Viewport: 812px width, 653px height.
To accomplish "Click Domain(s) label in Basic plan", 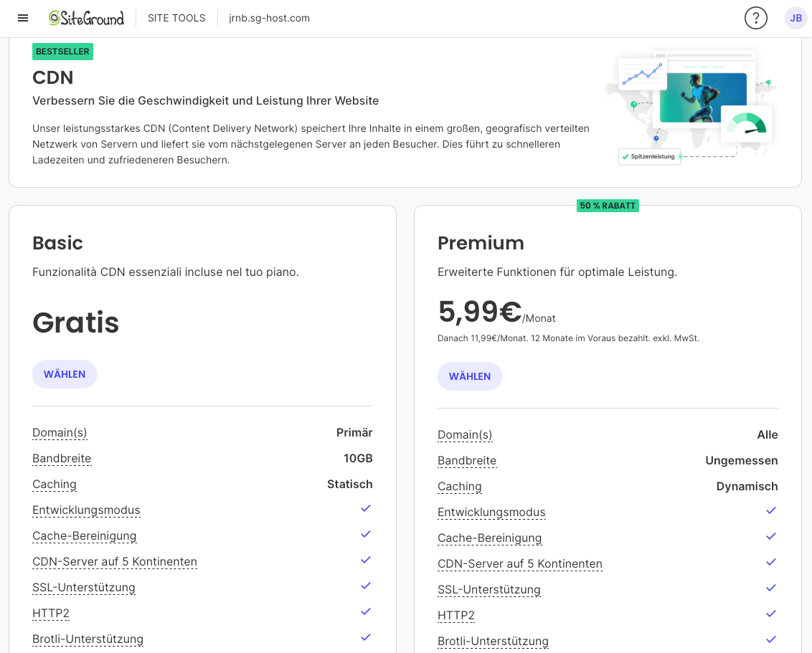I will (x=60, y=433).
